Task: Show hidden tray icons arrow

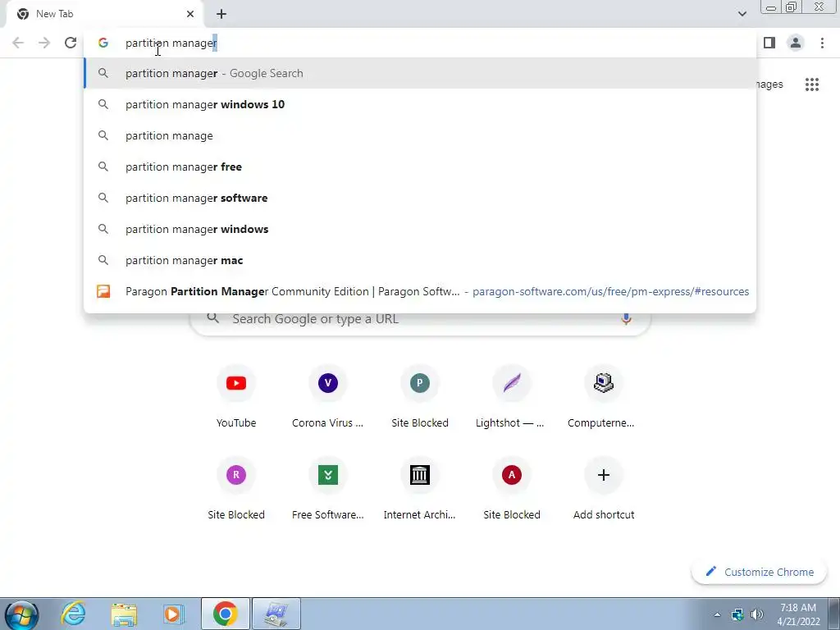Action: point(717,614)
